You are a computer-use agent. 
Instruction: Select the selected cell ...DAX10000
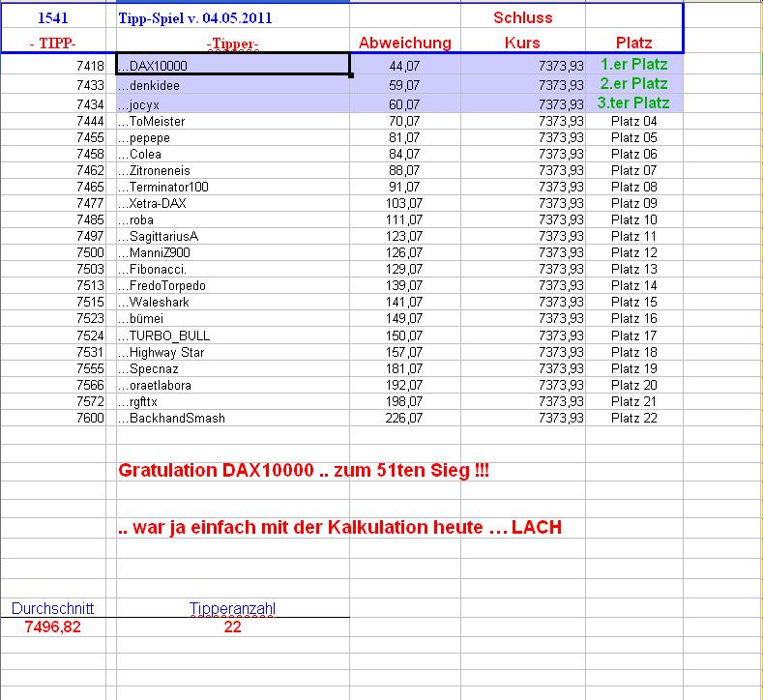(x=233, y=64)
